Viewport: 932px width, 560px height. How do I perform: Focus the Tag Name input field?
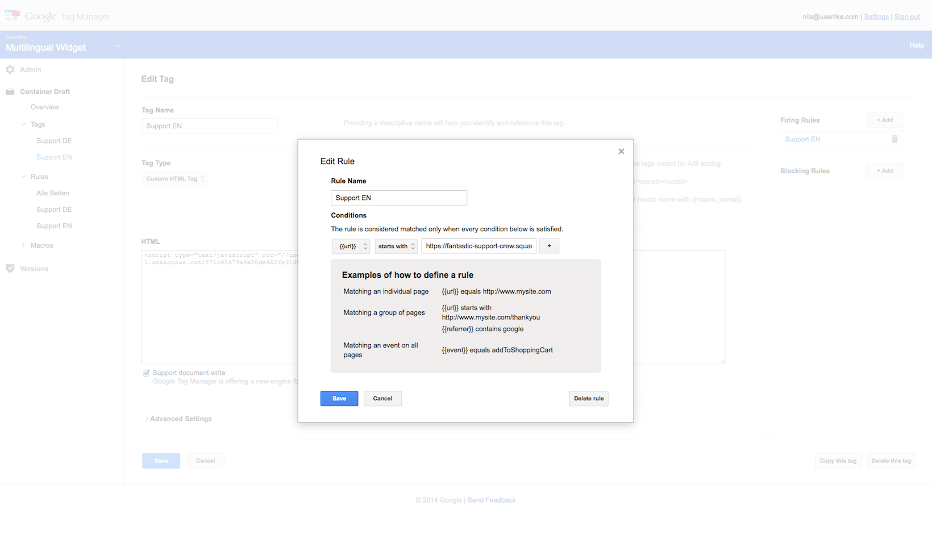(x=210, y=126)
